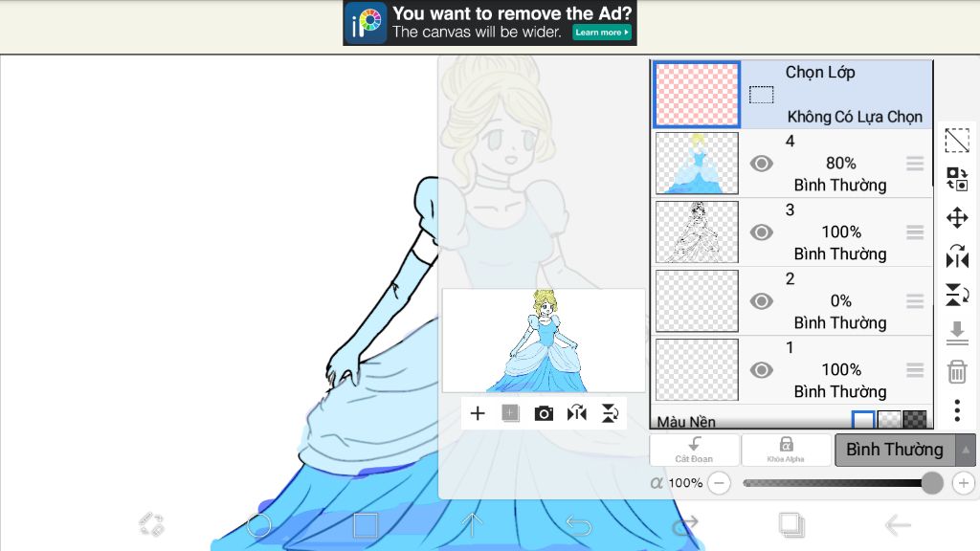Image resolution: width=980 pixels, height=551 pixels.
Task: Flip canvas vertically in right sidebar
Action: 957,295
